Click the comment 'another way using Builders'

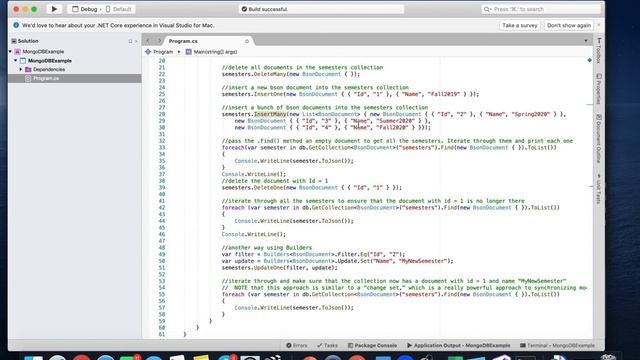[x=267, y=248]
